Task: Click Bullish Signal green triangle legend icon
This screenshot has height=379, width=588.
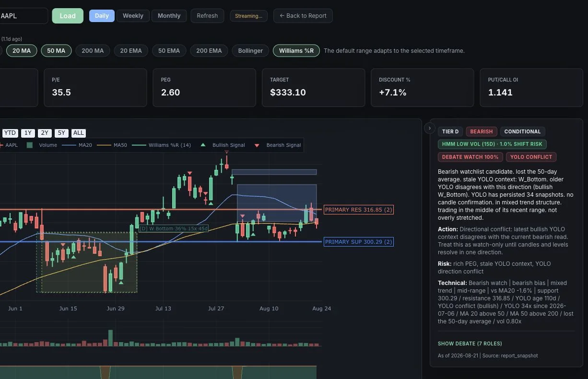Action: click(x=203, y=145)
